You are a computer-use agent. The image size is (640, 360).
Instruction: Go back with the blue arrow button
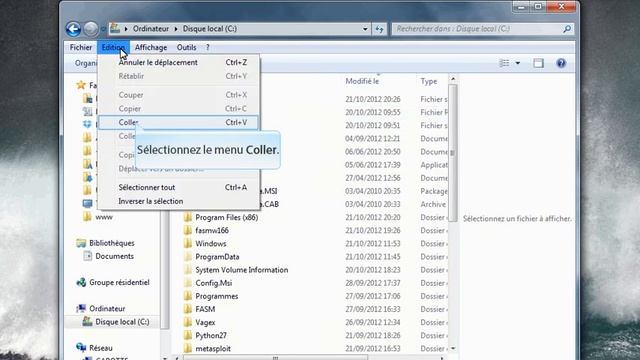point(73,29)
